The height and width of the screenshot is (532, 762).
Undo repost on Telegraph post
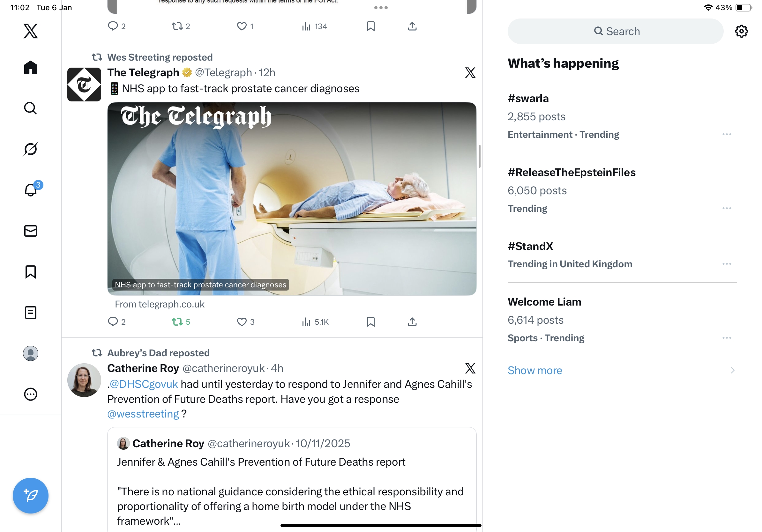(x=181, y=322)
